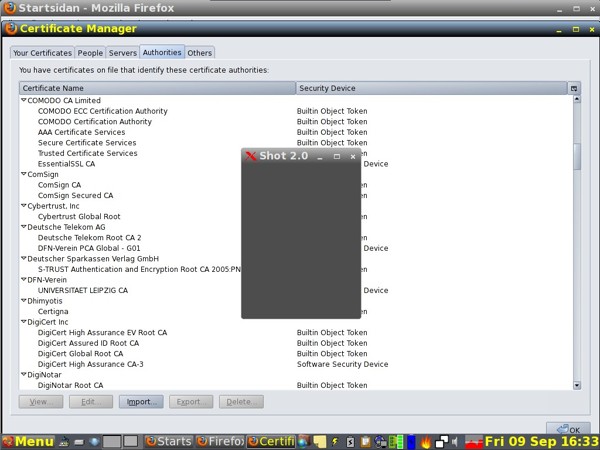Click the clipboard tray icon
Viewport: 600px width, 450px height.
(365, 441)
